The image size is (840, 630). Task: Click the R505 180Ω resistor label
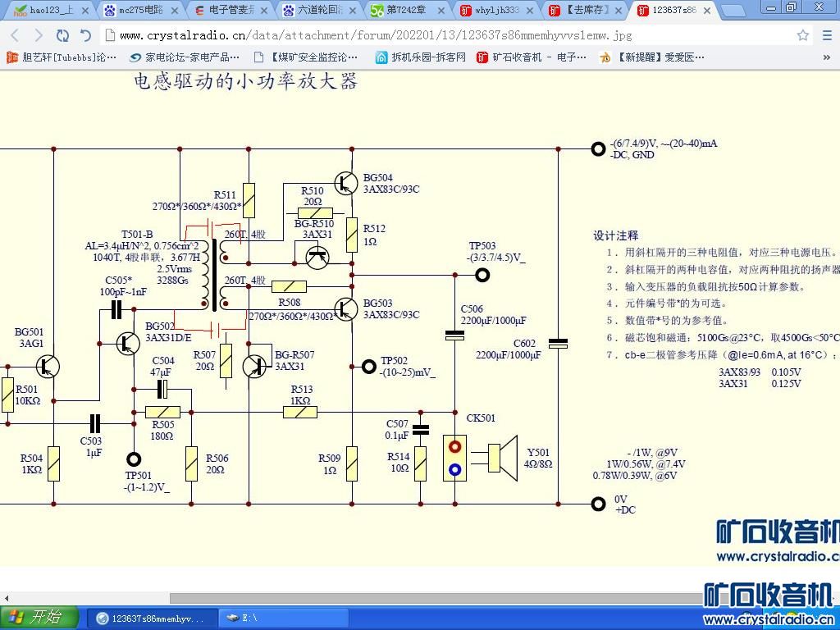163,430
